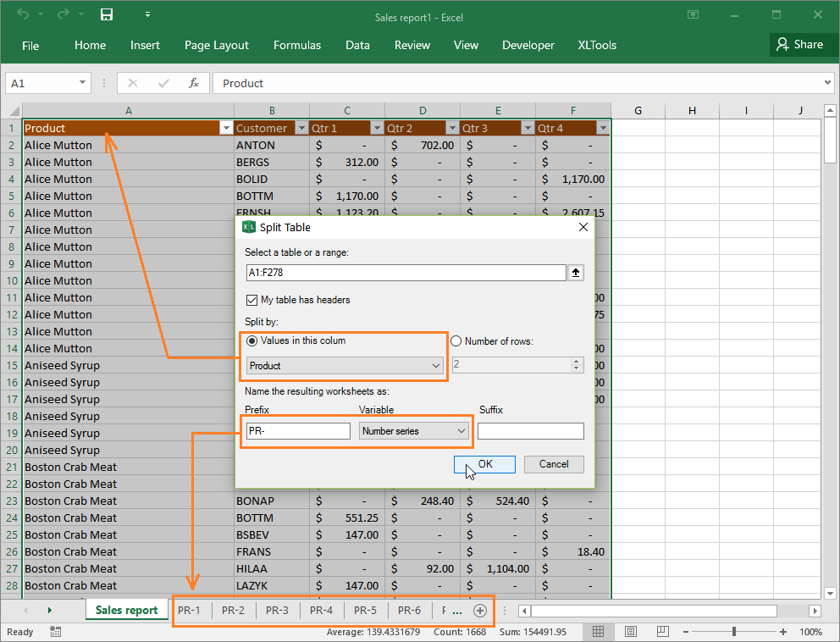Open the column selection dropdown showing 'Product'
840x642 pixels.
pos(343,364)
